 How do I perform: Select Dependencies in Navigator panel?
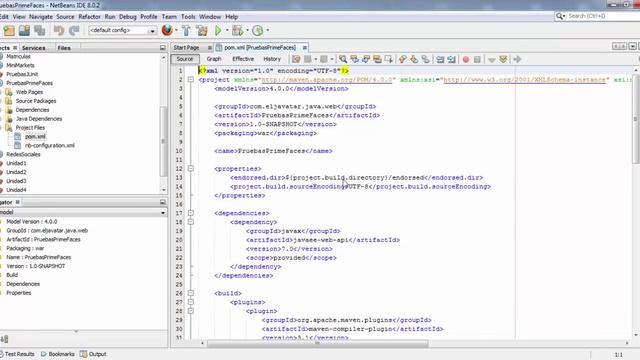[23, 284]
